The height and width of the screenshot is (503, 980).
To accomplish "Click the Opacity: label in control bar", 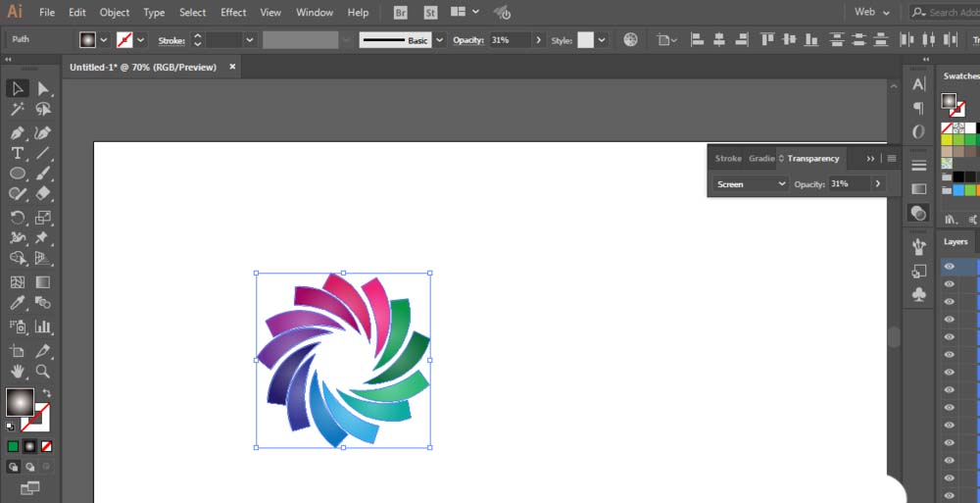I will pos(468,40).
